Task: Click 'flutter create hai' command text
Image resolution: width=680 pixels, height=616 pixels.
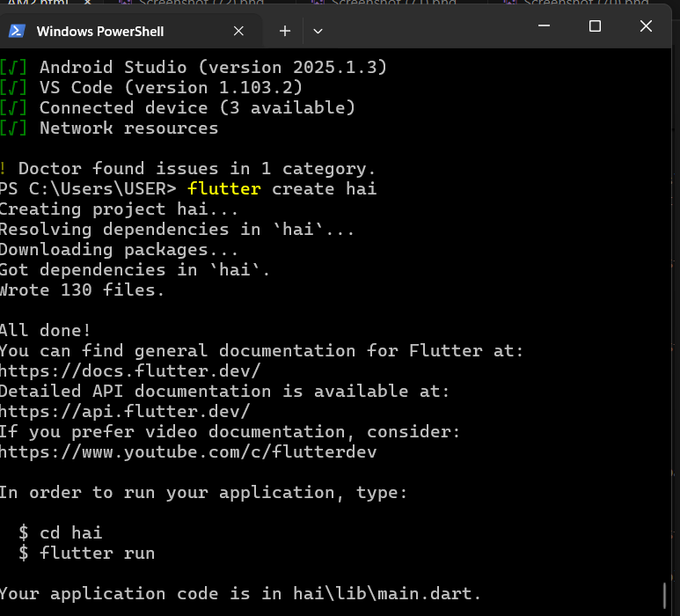Action: [x=282, y=188]
